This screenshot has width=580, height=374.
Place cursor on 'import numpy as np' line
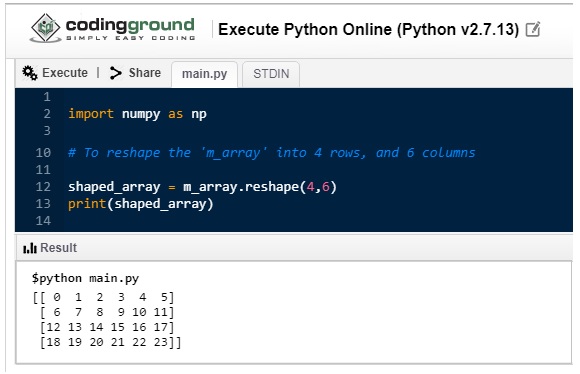pos(137,114)
